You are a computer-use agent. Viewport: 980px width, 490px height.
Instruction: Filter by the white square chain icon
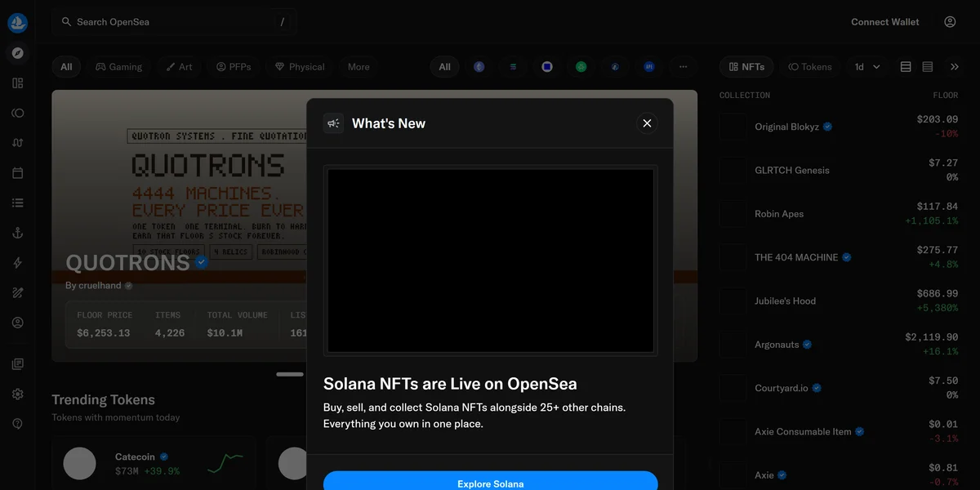(x=547, y=67)
